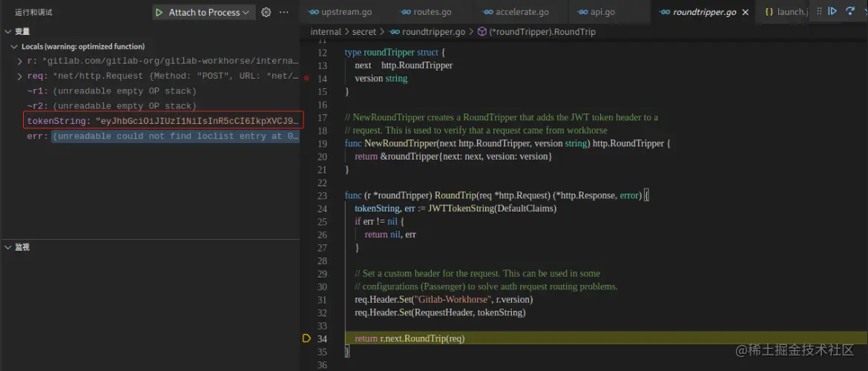Click 'JWTTokenString' in line 24
Screen dimensions: 868x371
pyautogui.click(x=459, y=209)
